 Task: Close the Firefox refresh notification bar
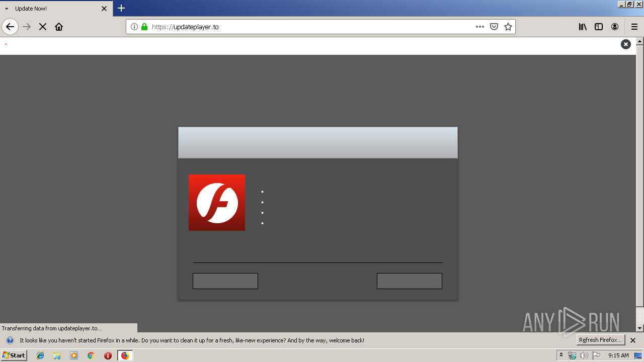click(x=633, y=340)
